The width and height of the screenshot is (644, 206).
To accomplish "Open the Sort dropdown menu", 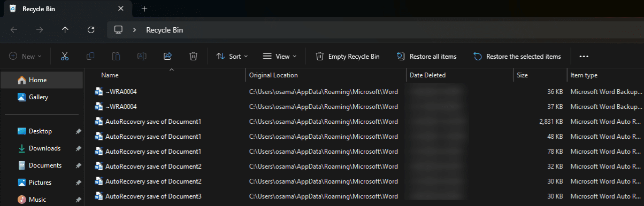I will pyautogui.click(x=232, y=56).
